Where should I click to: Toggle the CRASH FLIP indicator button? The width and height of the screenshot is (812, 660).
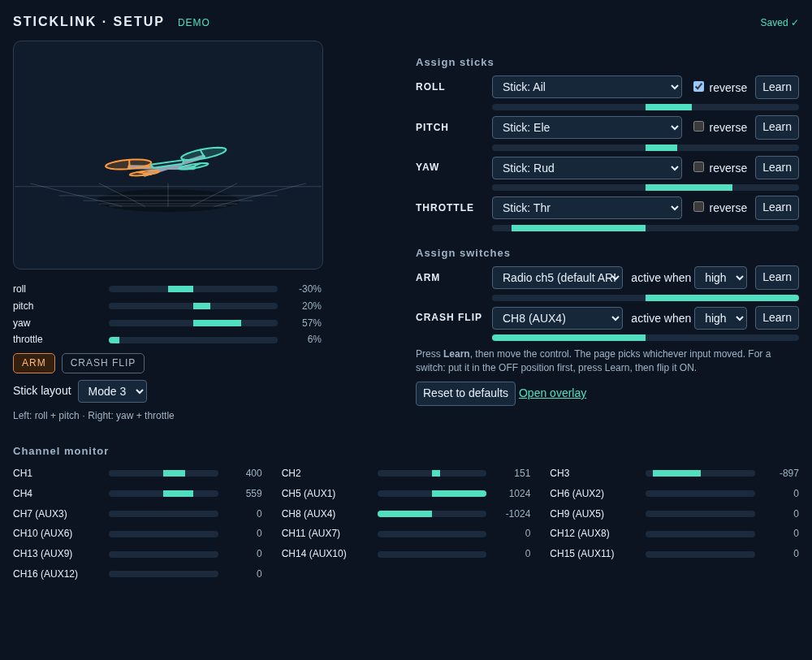(x=102, y=363)
